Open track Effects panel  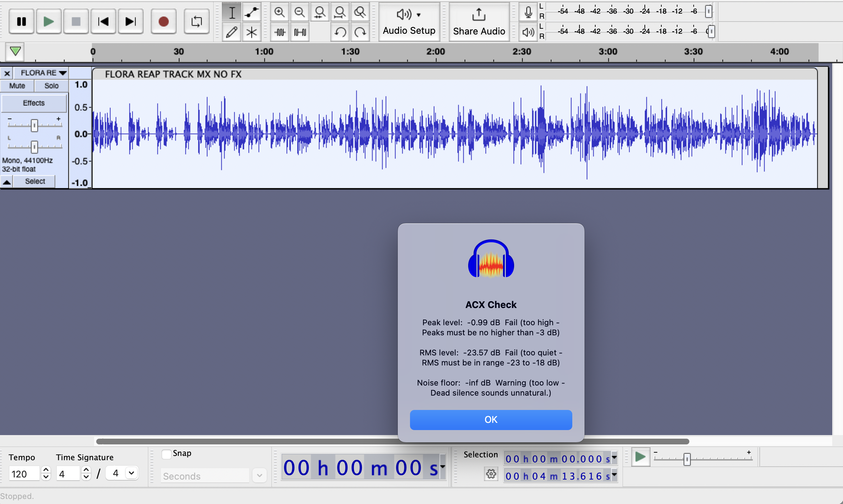(x=34, y=103)
